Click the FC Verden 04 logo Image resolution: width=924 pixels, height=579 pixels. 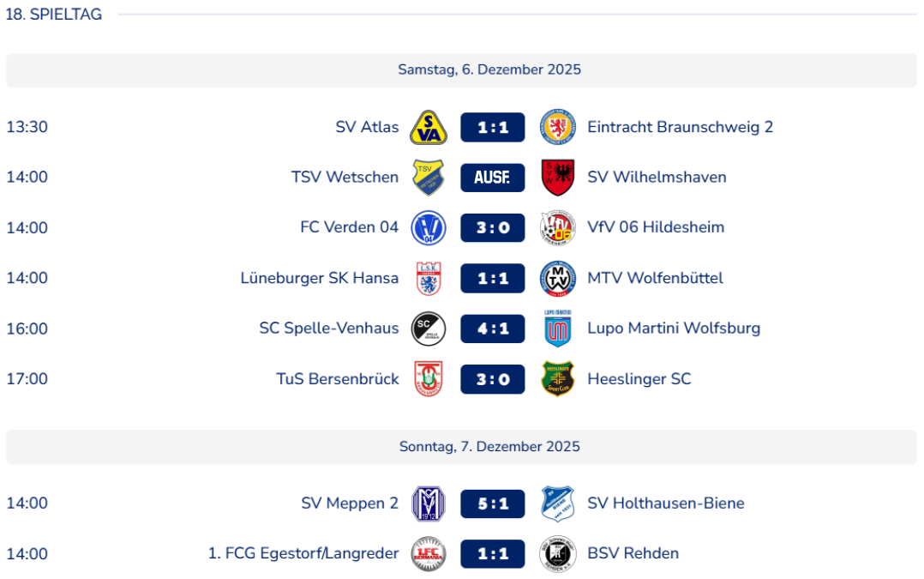point(429,228)
